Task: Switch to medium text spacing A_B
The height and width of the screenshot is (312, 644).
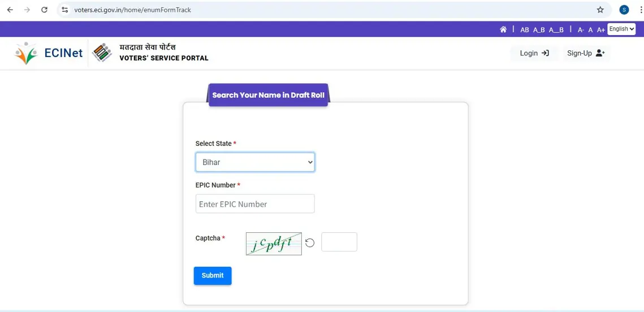Action: tap(539, 30)
